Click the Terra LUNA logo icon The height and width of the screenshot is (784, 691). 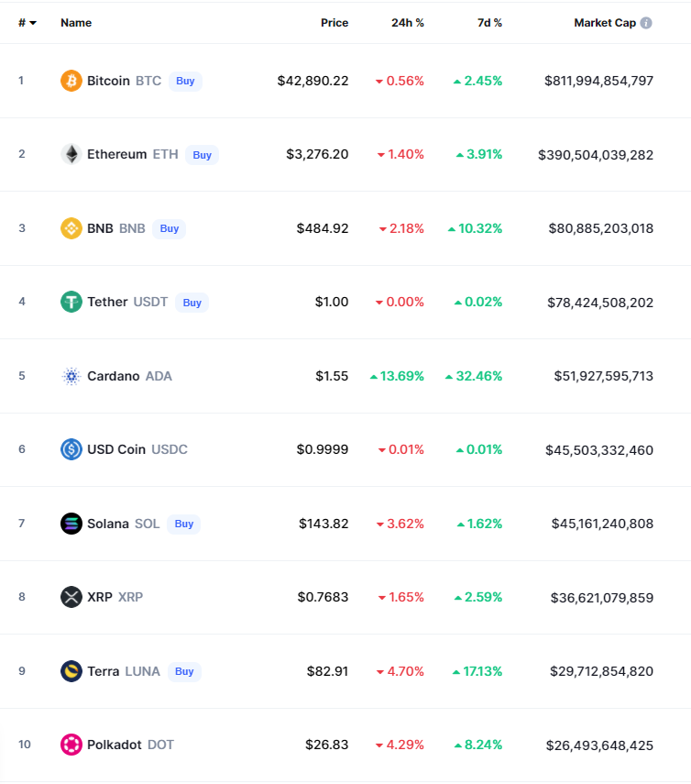(x=71, y=671)
